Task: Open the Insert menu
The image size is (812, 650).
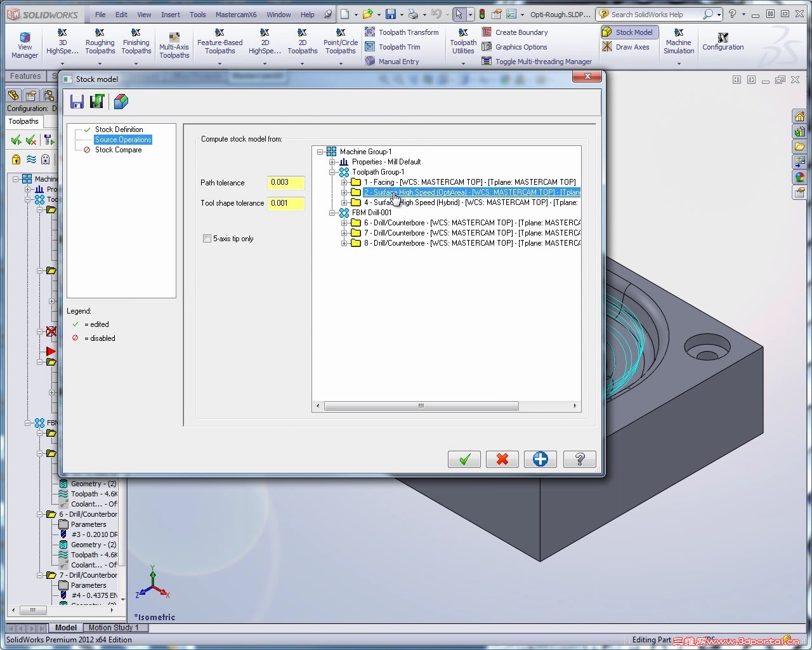Action: click(170, 15)
